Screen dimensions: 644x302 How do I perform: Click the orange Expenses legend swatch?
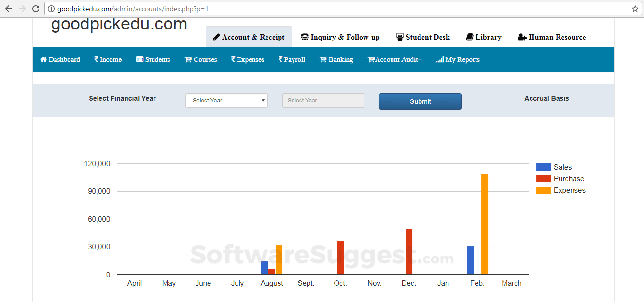pyautogui.click(x=544, y=190)
